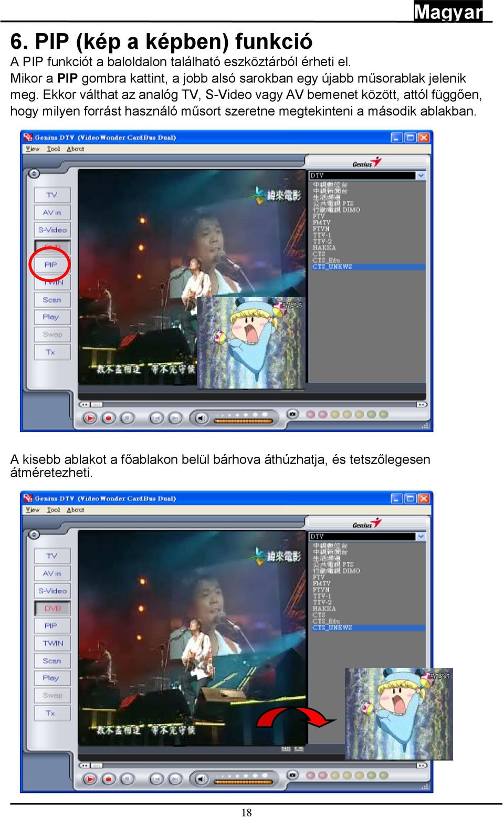504x817 pixels.
Task: Click the Genius logo in upper window
Action: [366, 163]
